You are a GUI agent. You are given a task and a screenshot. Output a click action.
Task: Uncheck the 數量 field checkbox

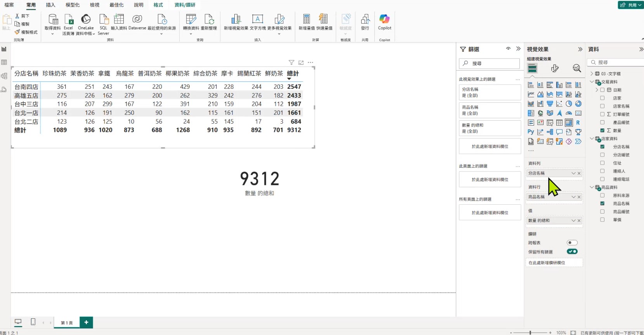pyautogui.click(x=602, y=131)
